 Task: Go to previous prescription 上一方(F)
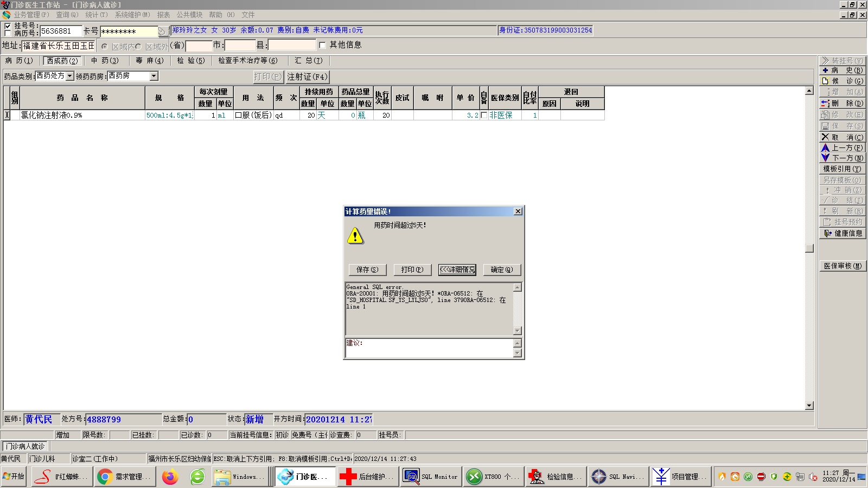tap(842, 147)
